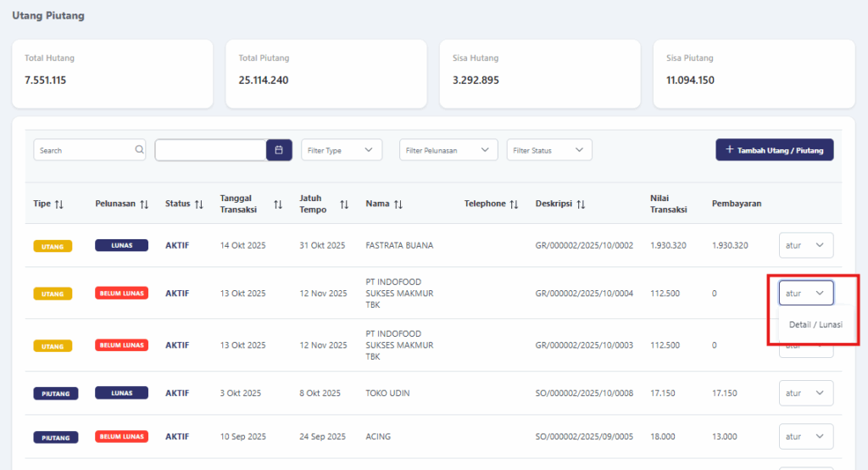Click Tambah Utang / Piutang button
The image size is (868, 470).
[x=774, y=150]
